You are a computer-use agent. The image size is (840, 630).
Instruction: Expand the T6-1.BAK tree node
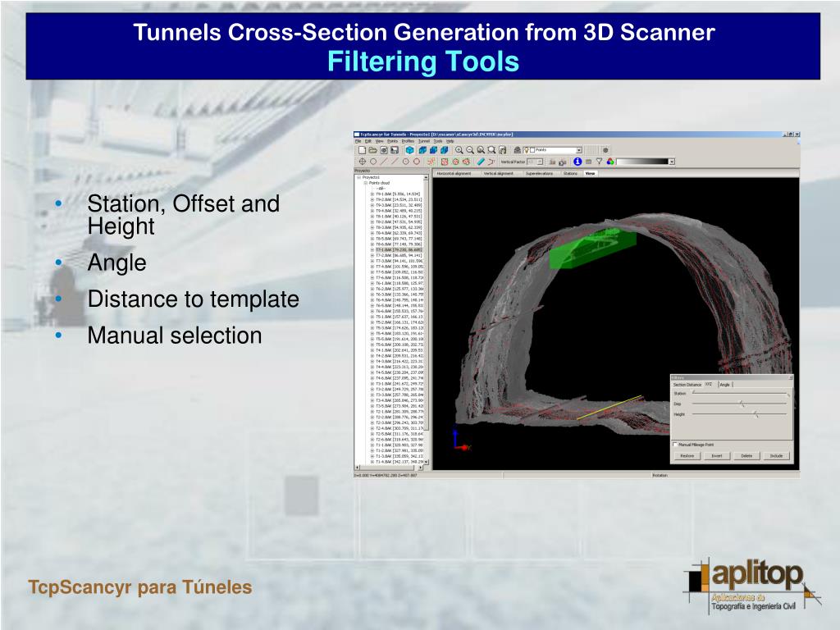point(372,283)
